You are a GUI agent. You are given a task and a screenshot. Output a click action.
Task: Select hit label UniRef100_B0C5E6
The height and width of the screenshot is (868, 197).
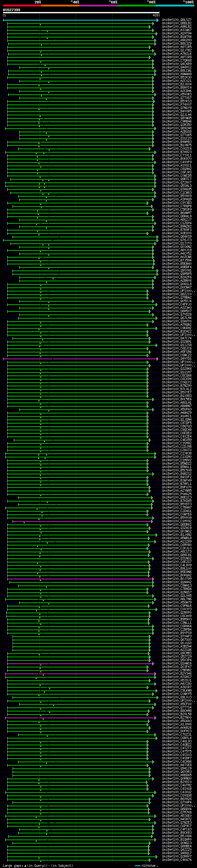point(177,399)
